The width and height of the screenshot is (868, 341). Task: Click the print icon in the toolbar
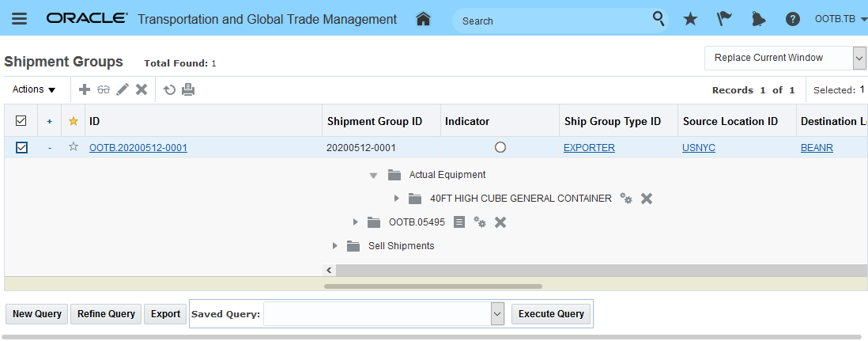[x=188, y=89]
